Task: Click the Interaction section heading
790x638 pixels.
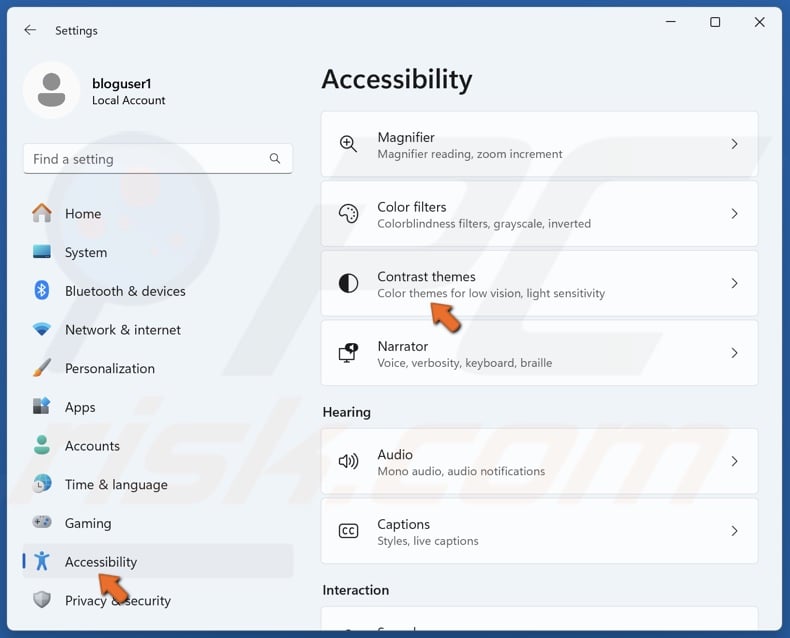Action: tap(356, 590)
